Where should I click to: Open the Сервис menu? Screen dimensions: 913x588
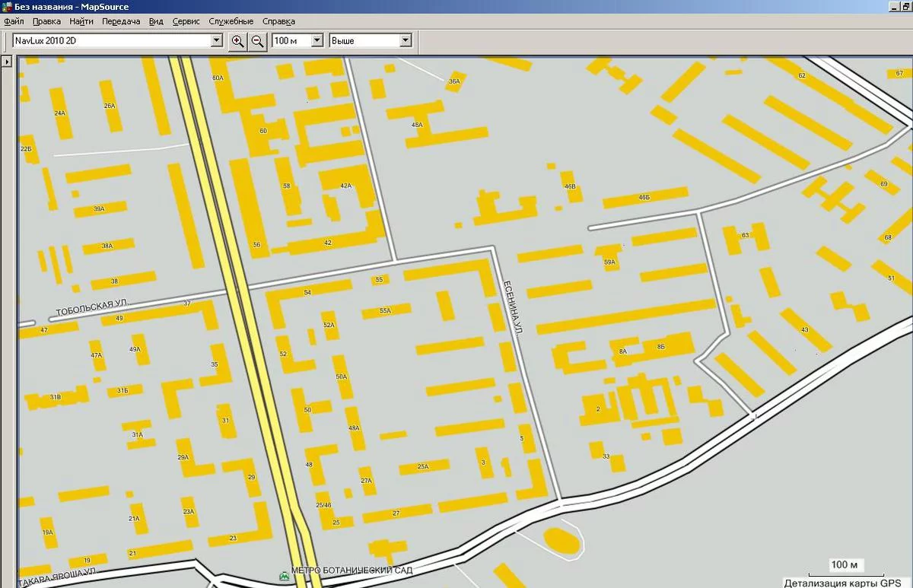[187, 21]
